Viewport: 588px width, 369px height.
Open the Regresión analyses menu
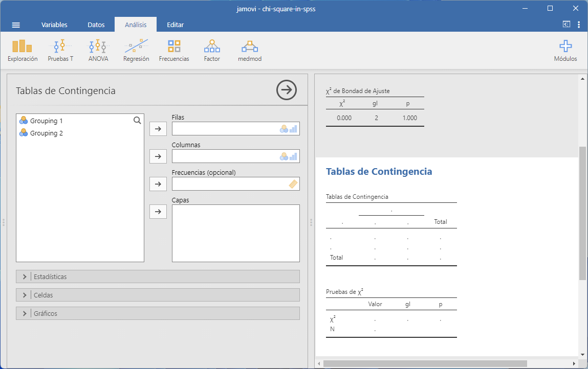[x=136, y=51]
